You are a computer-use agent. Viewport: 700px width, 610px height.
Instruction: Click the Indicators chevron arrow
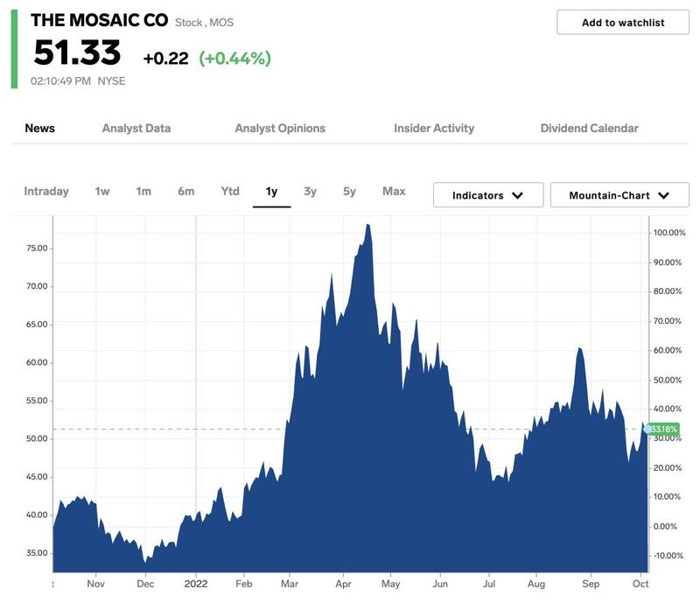517,195
